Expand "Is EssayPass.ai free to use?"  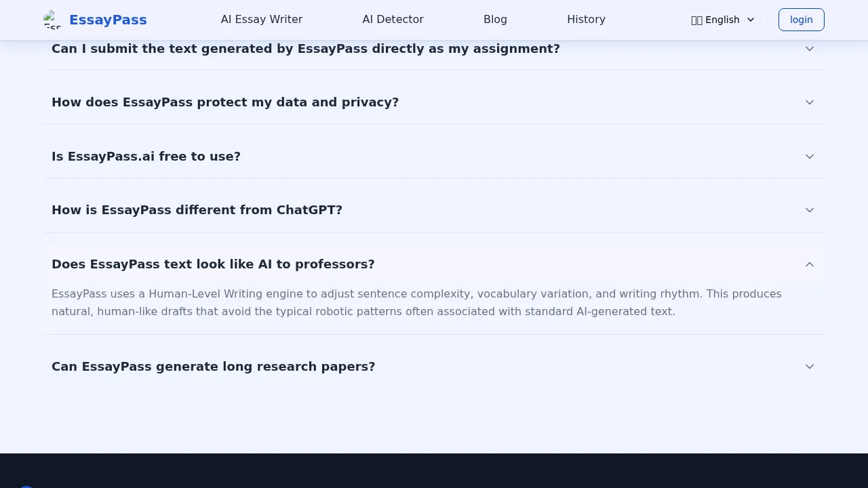click(x=146, y=157)
